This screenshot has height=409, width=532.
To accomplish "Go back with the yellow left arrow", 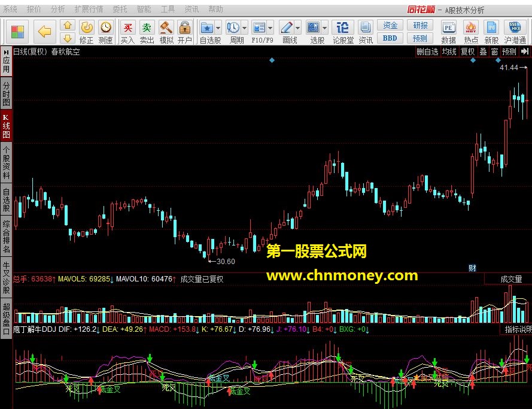I will click(44, 32).
